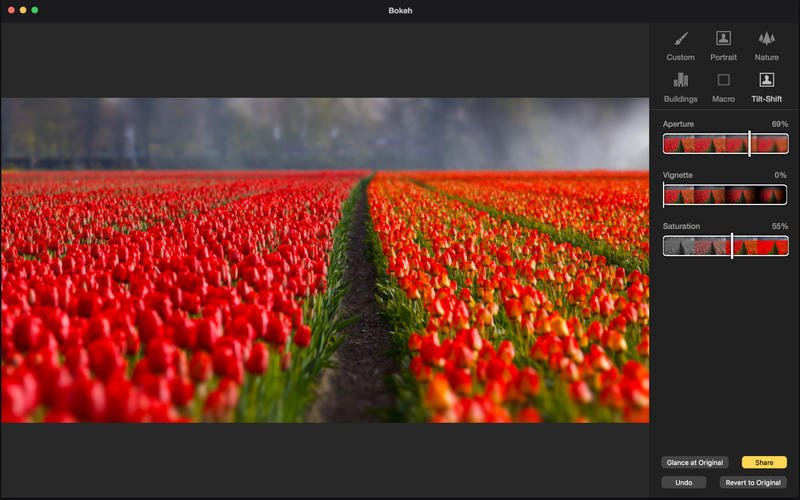Click the yellow Share button
This screenshot has height=500, width=800.
764,463
